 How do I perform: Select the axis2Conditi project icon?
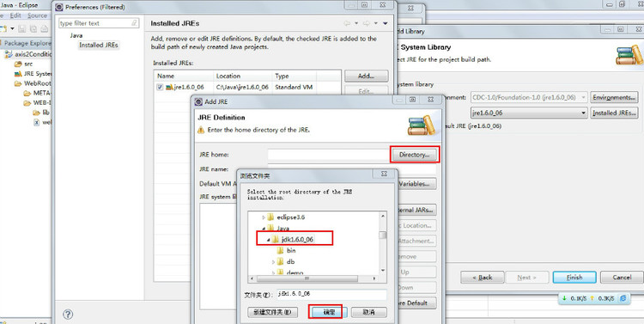tap(9, 54)
